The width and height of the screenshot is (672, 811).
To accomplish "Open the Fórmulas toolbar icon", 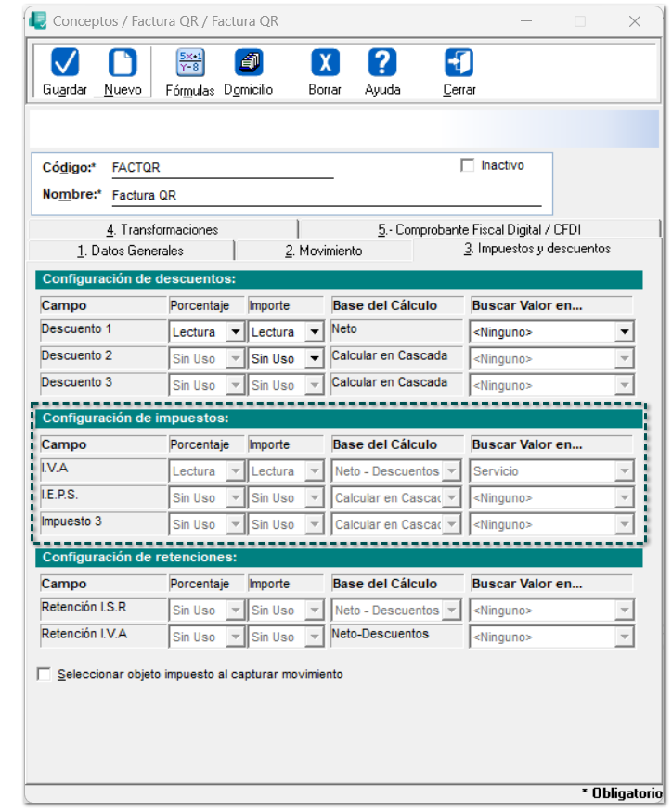I will click(190, 62).
